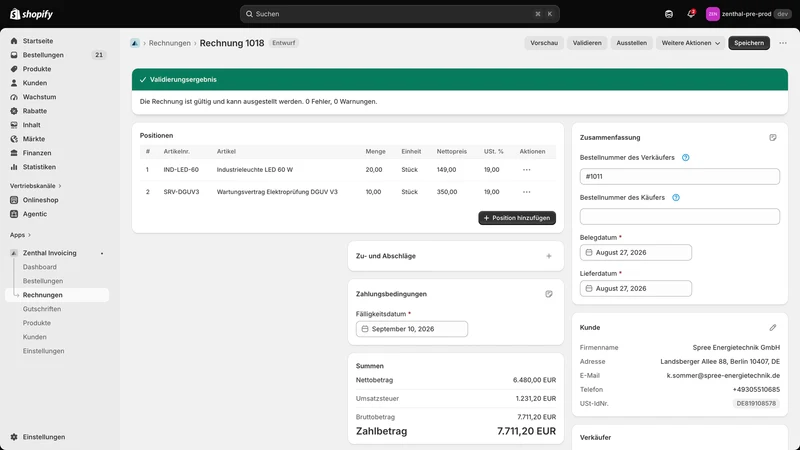The image size is (800, 450).
Task: Open Gutschriften under Zenthal Invoicing
Action: (x=42, y=309)
